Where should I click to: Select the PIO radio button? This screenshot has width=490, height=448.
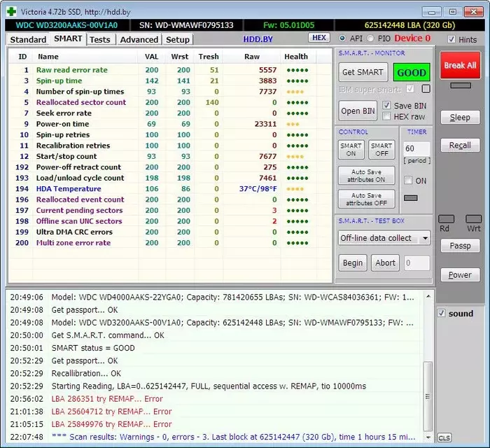pos(370,38)
